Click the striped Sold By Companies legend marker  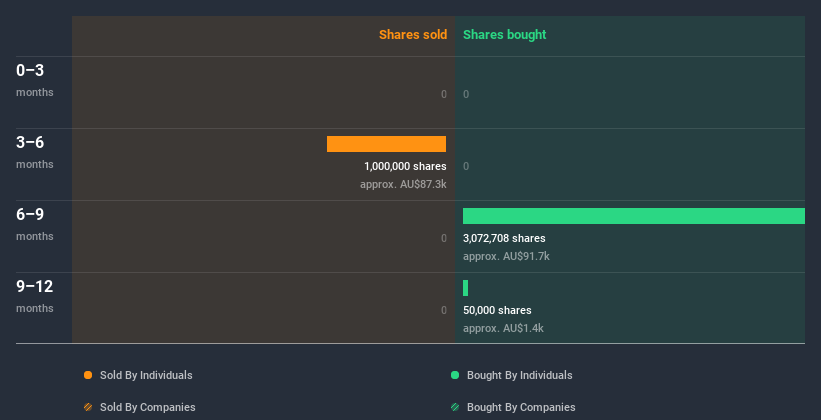[x=88, y=407]
